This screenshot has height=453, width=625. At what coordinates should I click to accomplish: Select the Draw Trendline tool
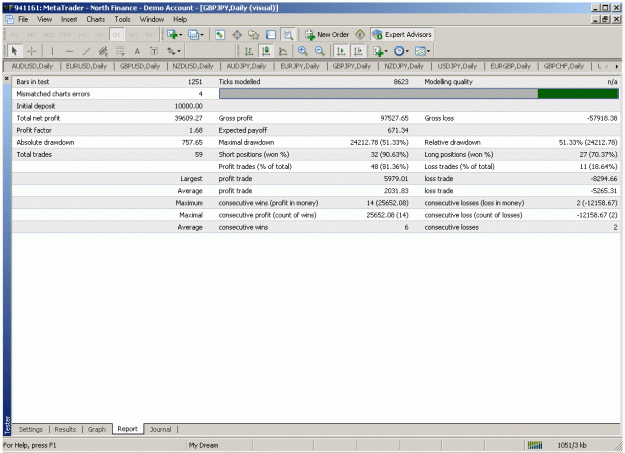86,51
